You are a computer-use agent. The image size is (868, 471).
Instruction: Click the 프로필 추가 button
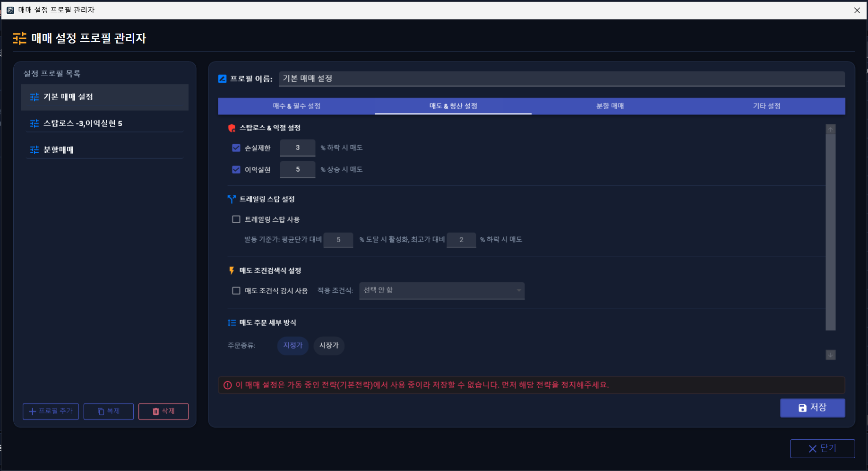(51, 411)
